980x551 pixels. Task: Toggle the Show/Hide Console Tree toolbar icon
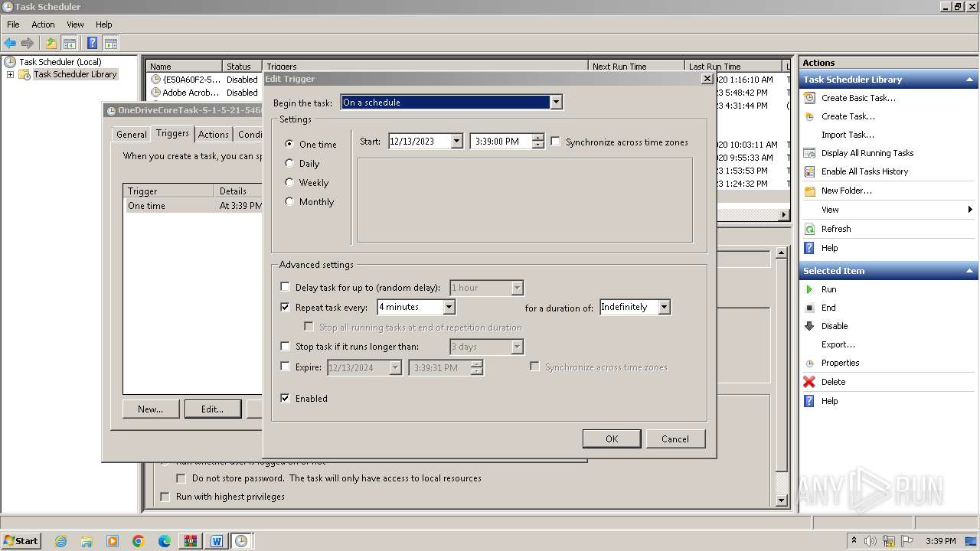pos(69,44)
